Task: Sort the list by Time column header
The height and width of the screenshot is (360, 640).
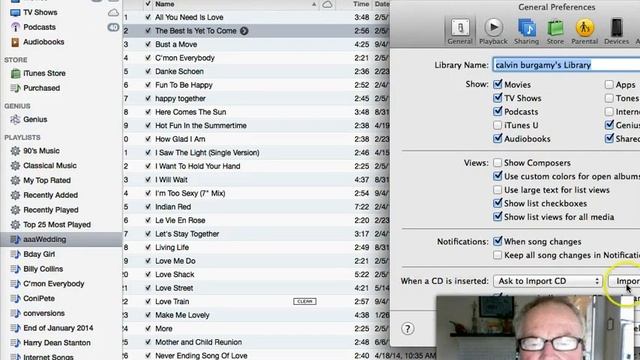Action: click(x=361, y=4)
